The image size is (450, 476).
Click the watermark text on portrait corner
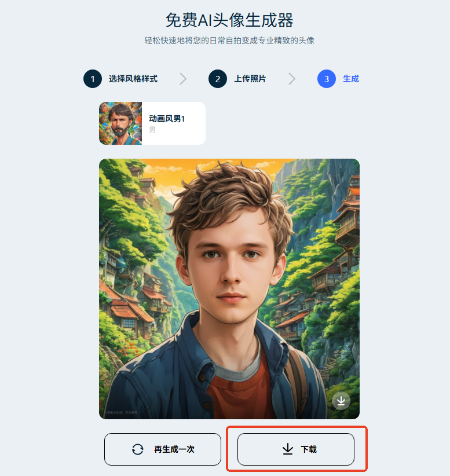coord(121,412)
